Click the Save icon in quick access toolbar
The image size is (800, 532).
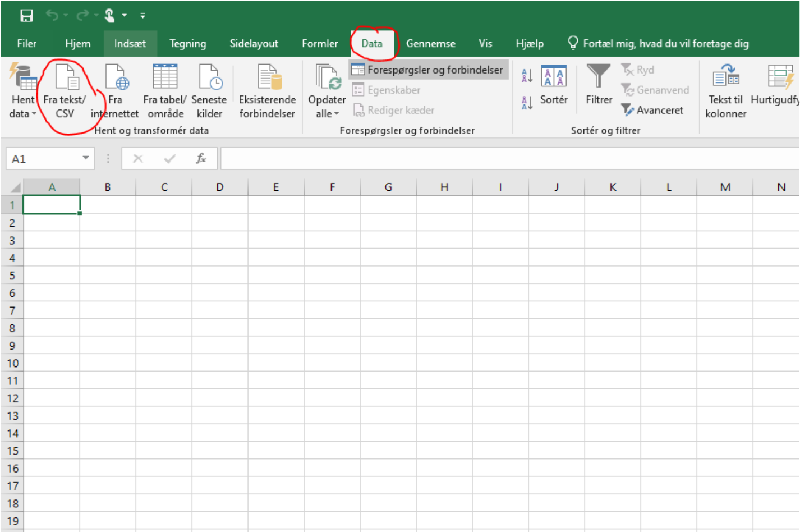tap(26, 16)
